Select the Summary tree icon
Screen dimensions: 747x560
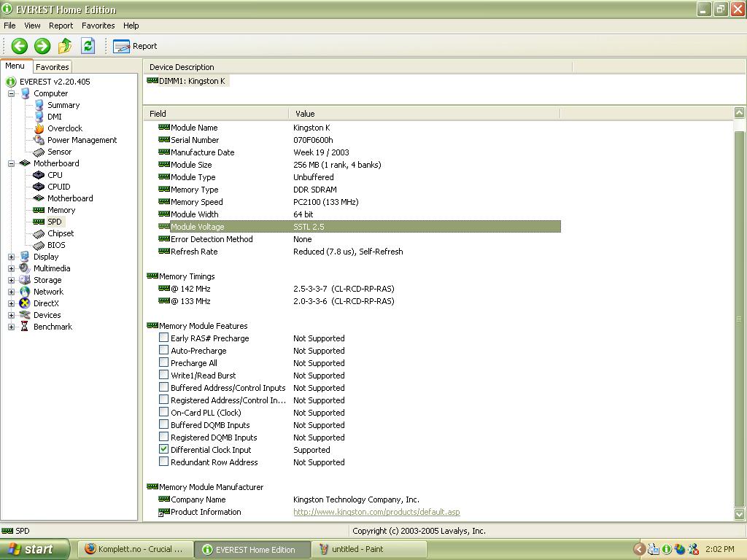coord(39,105)
